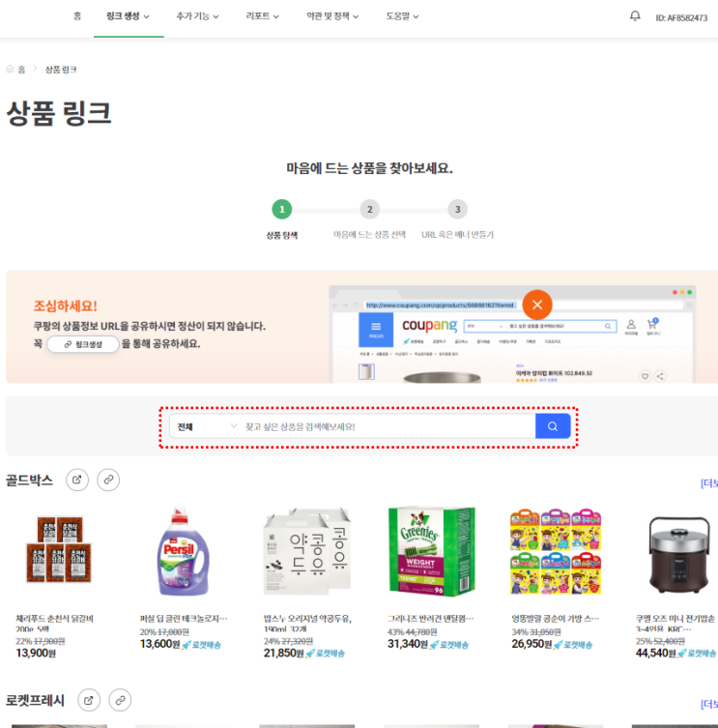Go to step 3 circle
The height and width of the screenshot is (728, 718).
point(458,210)
